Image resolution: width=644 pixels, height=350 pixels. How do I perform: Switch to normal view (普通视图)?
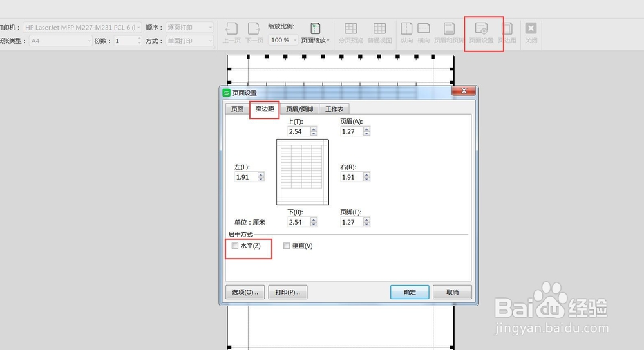(379, 33)
